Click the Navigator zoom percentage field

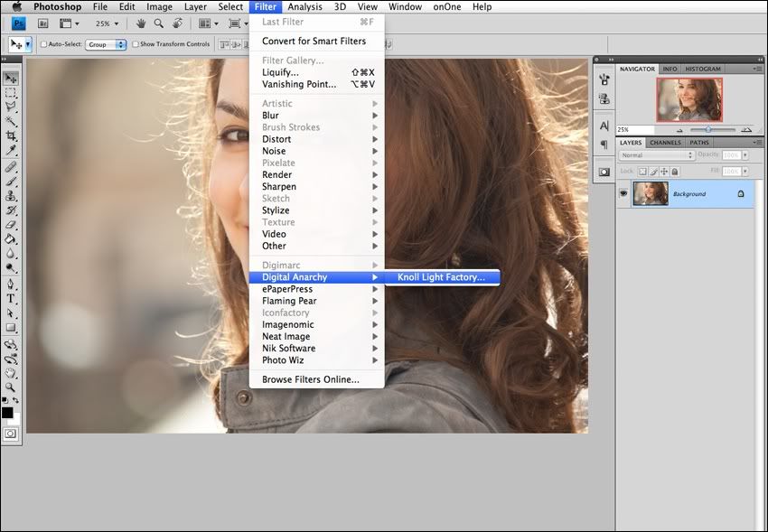tap(636, 130)
